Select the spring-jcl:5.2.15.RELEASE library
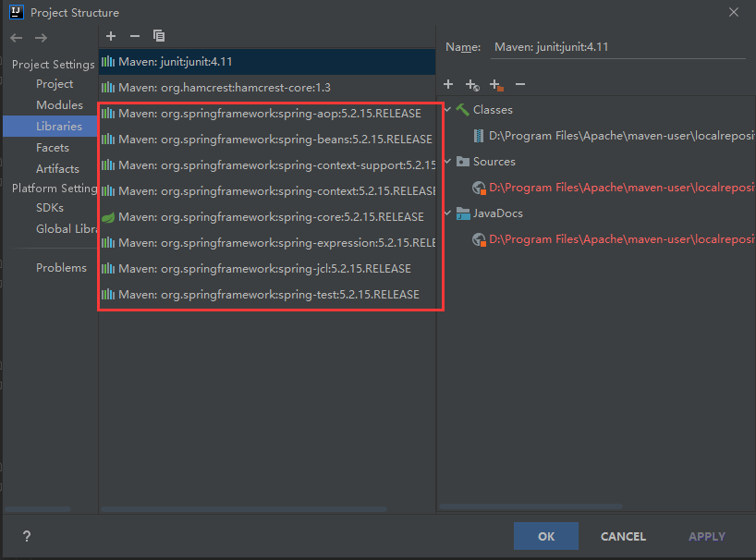Image resolution: width=756 pixels, height=560 pixels. 267,268
